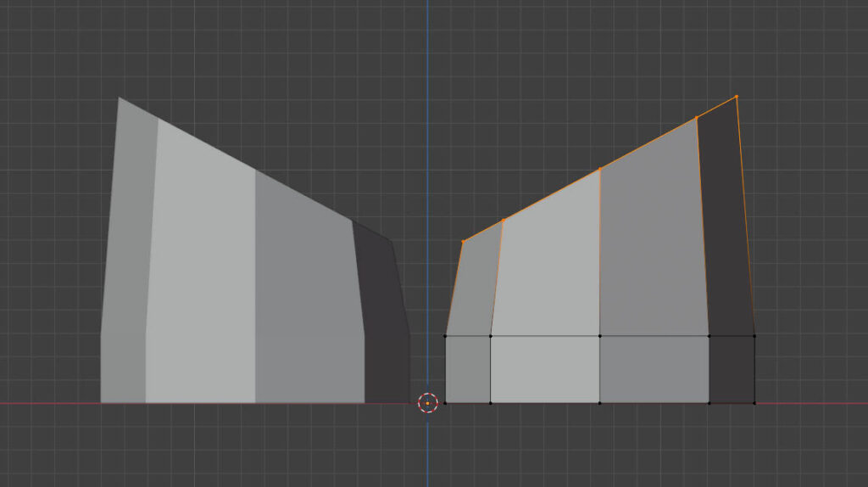
Task: Select orange edge between lightest and medium-gray upper faces
Action: (600, 255)
